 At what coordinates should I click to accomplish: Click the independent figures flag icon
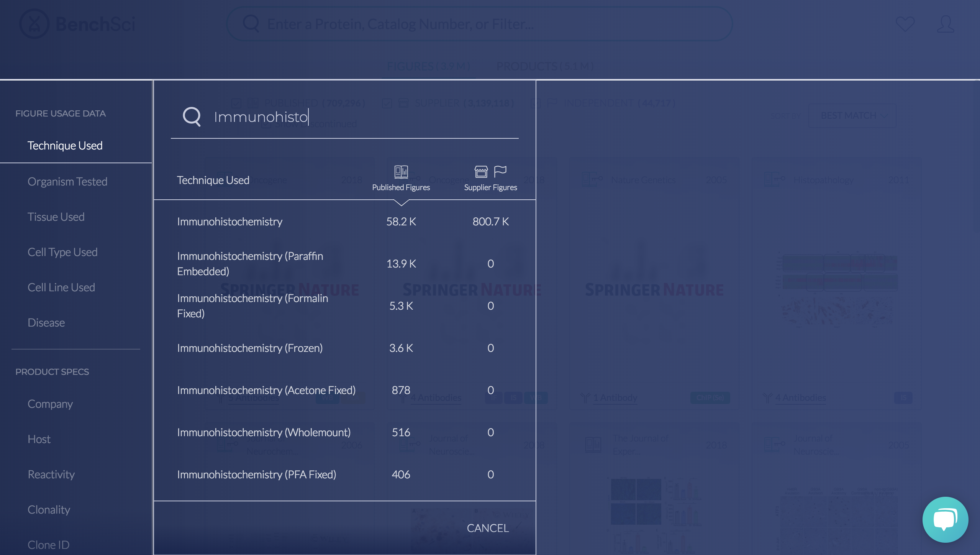coord(500,171)
